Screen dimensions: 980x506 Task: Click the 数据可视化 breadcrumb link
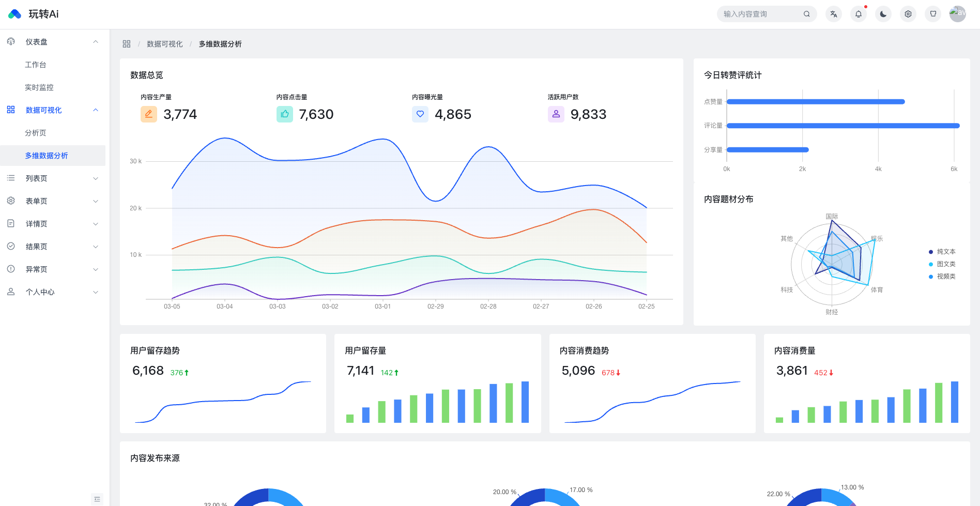point(165,44)
